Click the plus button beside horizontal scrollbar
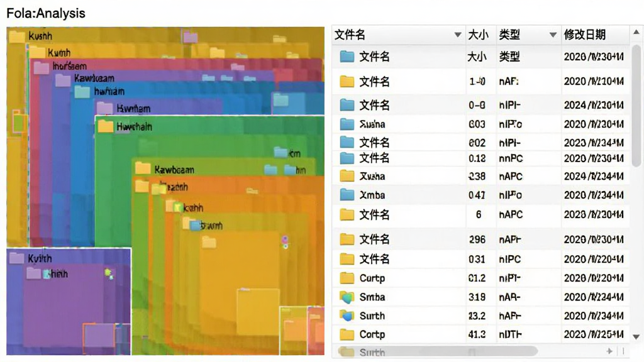The height and width of the screenshot is (362, 644). click(x=609, y=351)
